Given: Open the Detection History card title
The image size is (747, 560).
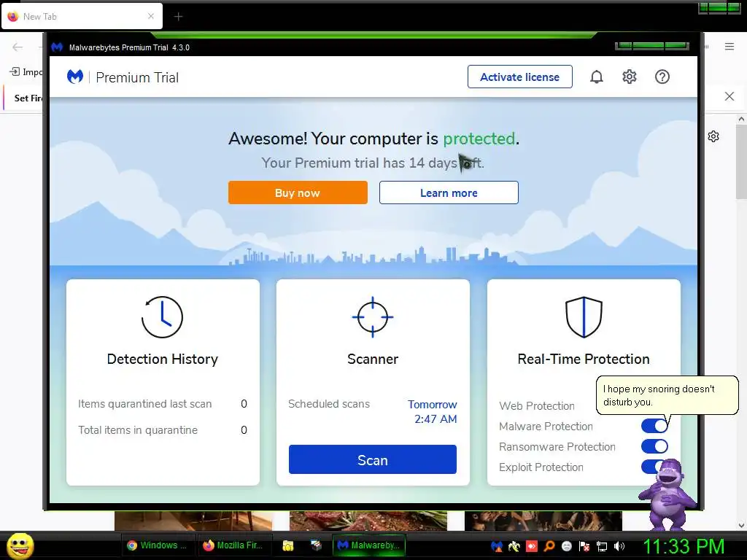Looking at the screenshot, I should pyautogui.click(x=163, y=359).
